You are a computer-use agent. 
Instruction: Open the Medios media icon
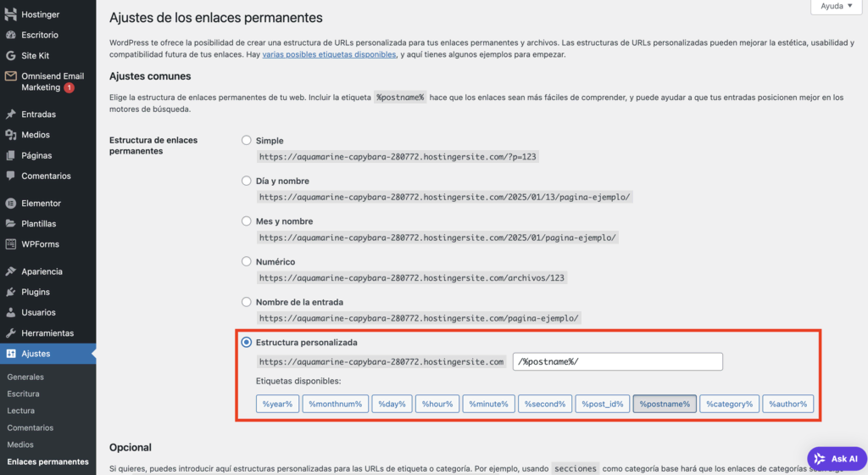pos(10,135)
